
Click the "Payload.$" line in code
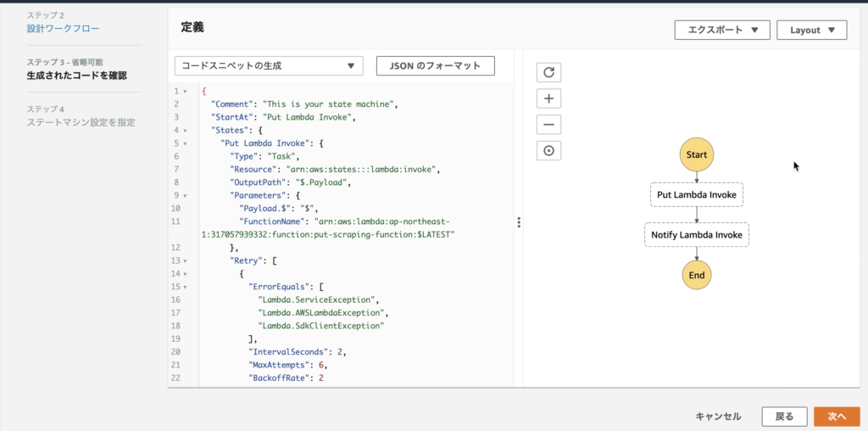tap(279, 209)
